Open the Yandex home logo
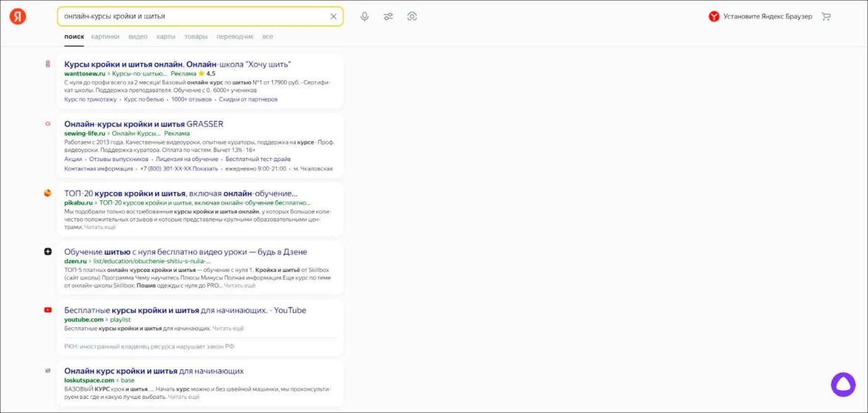The image size is (868, 413). 17,17
